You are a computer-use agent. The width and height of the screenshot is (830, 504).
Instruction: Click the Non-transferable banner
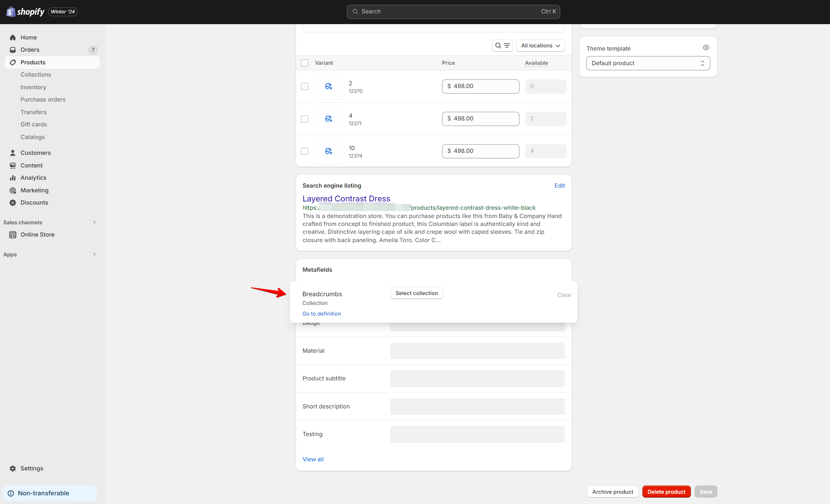(50, 493)
